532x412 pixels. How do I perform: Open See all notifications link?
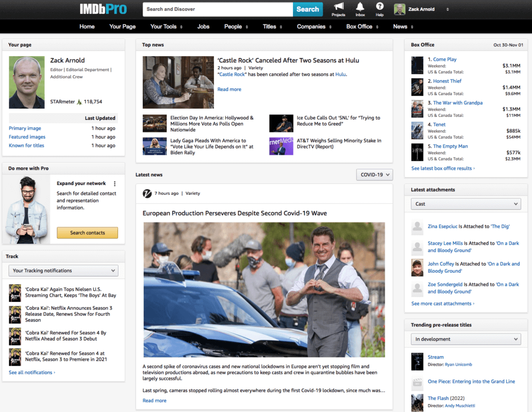click(x=32, y=373)
